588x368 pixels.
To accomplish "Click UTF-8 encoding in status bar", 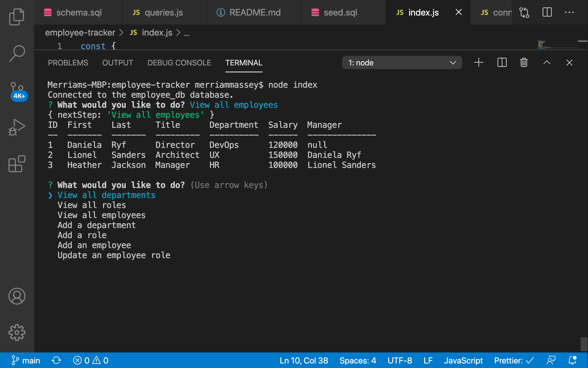I will pyautogui.click(x=400, y=360).
